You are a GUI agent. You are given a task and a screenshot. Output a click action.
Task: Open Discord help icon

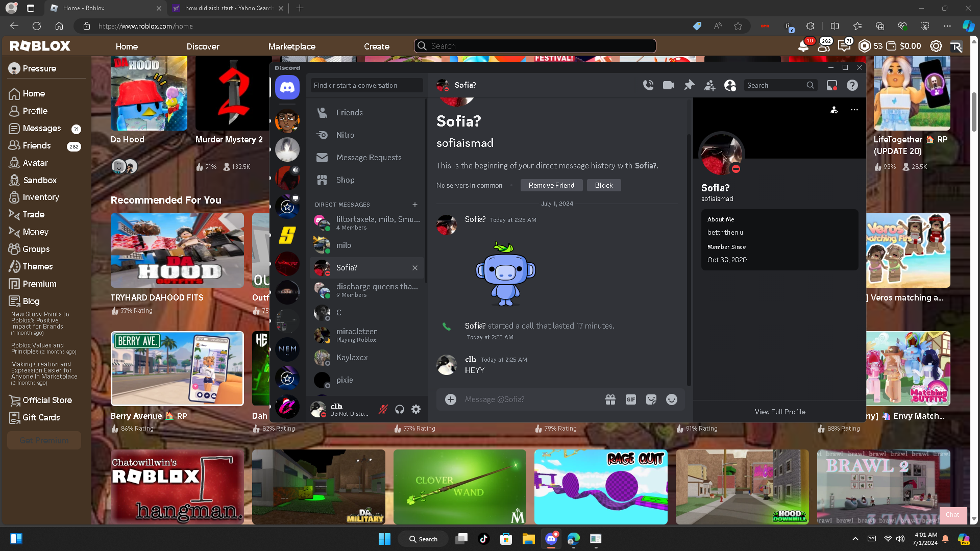[852, 85]
